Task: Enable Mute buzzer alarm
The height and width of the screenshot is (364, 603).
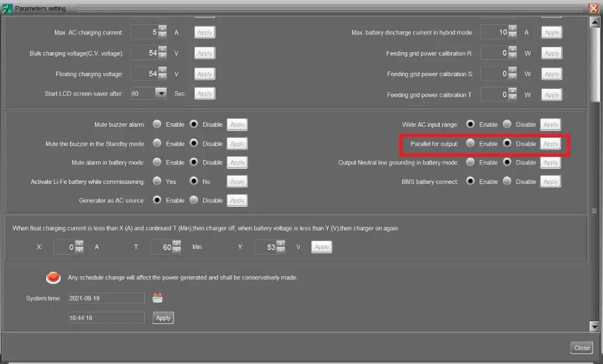Action: click(157, 124)
